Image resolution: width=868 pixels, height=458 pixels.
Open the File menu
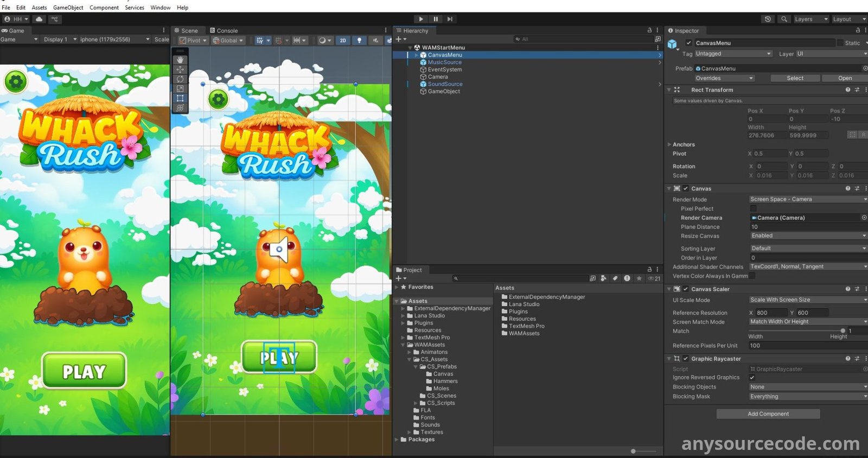point(6,8)
